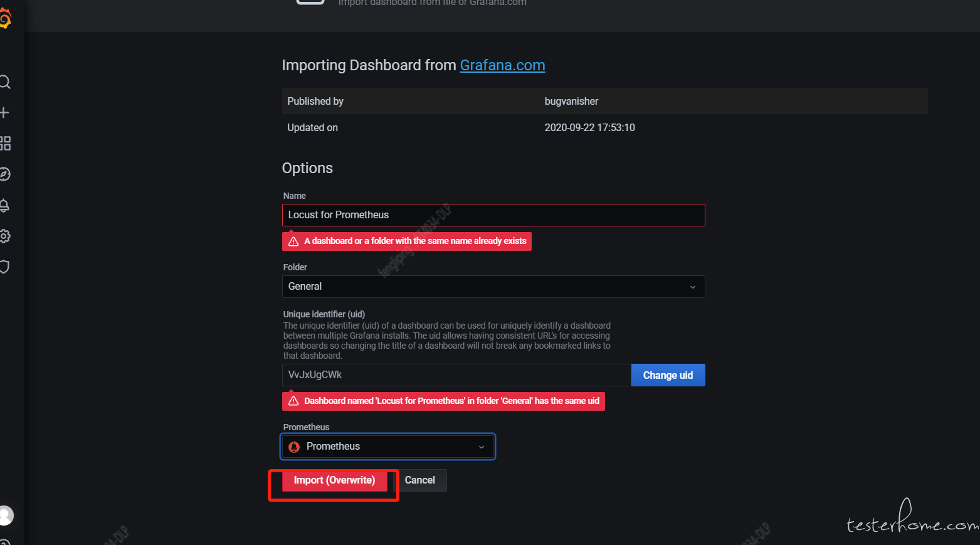Viewport: 980px width, 545px height.
Task: Select the publisher name bugvanisher
Action: [571, 101]
